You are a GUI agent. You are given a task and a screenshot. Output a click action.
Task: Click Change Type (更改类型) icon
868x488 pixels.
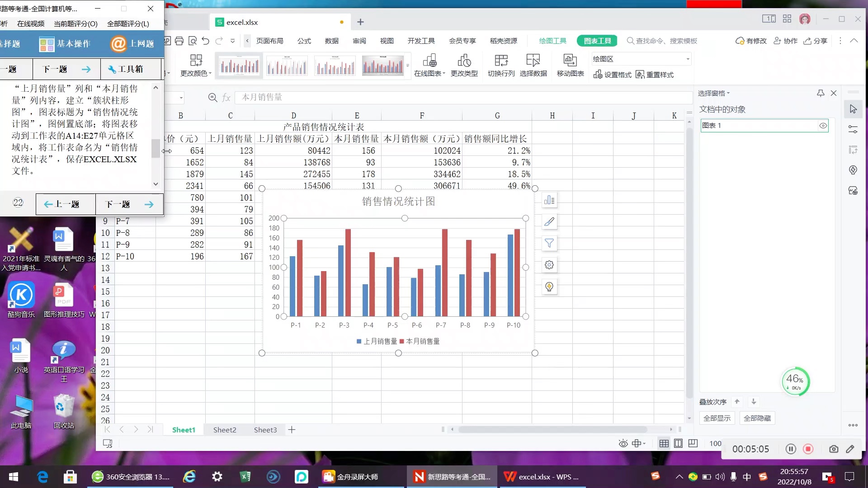(x=464, y=66)
